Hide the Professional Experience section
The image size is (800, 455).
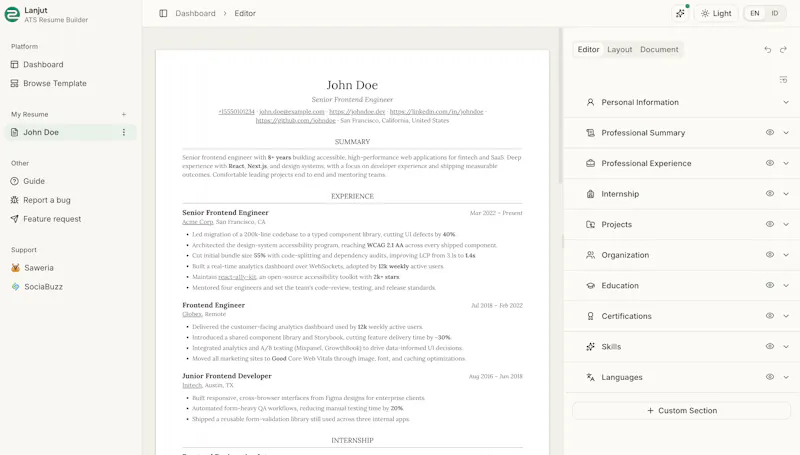[x=769, y=163]
